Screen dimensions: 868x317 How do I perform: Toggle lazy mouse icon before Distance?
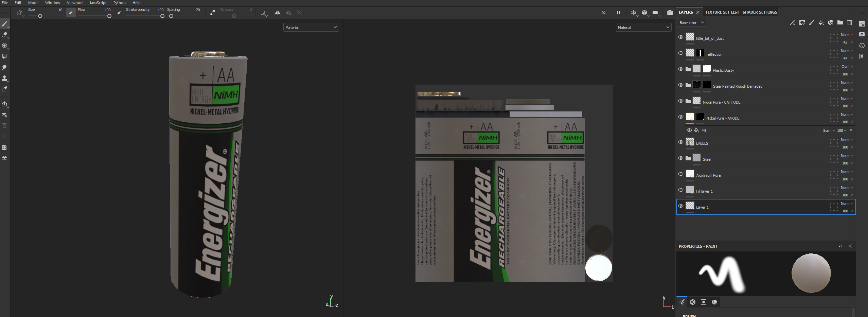pyautogui.click(x=212, y=13)
